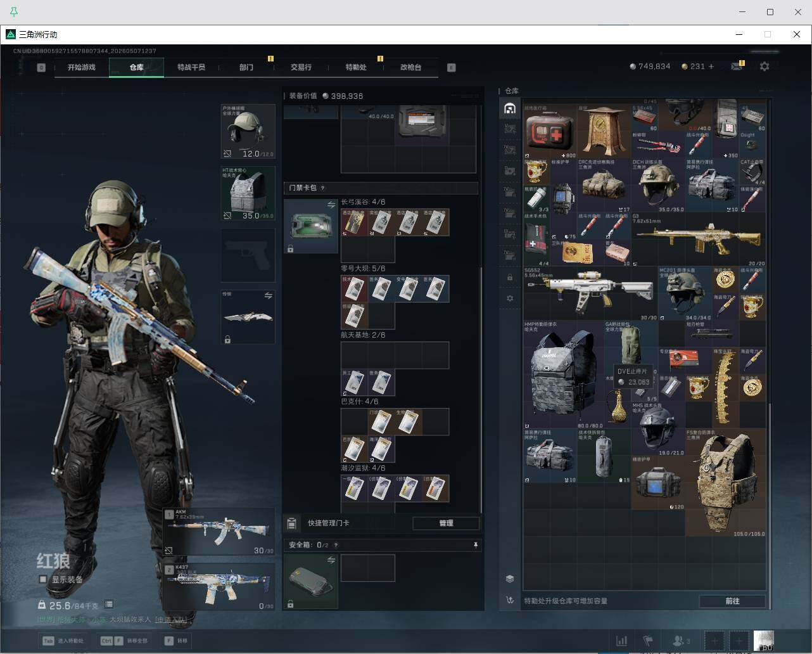Select the helmet equipment slot
Screen dimensions: 812x654
point(248,132)
